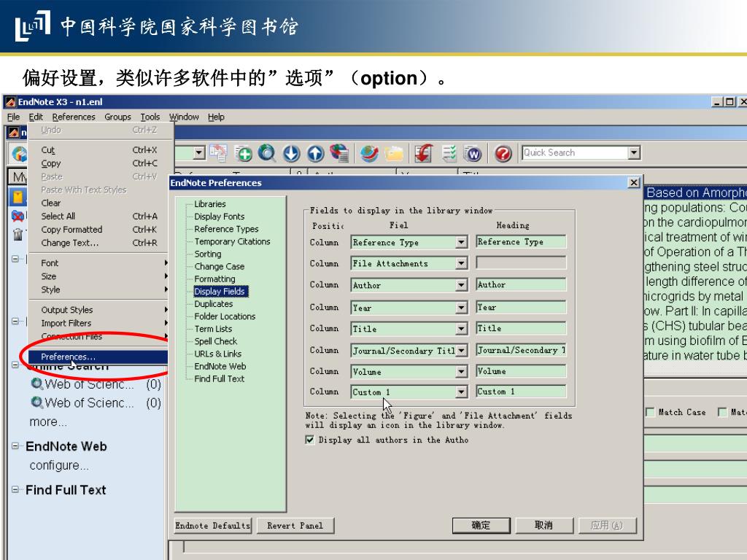Click second Web of Science search icon
The height and width of the screenshot is (560, 747).
point(36,402)
